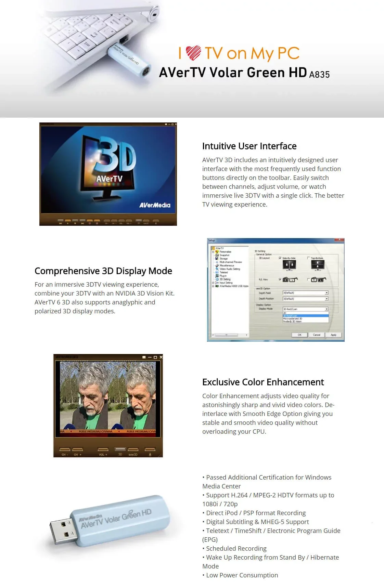Click the red record button in AVerTV 3D player
The image size is (384, 588).
[90, 222]
